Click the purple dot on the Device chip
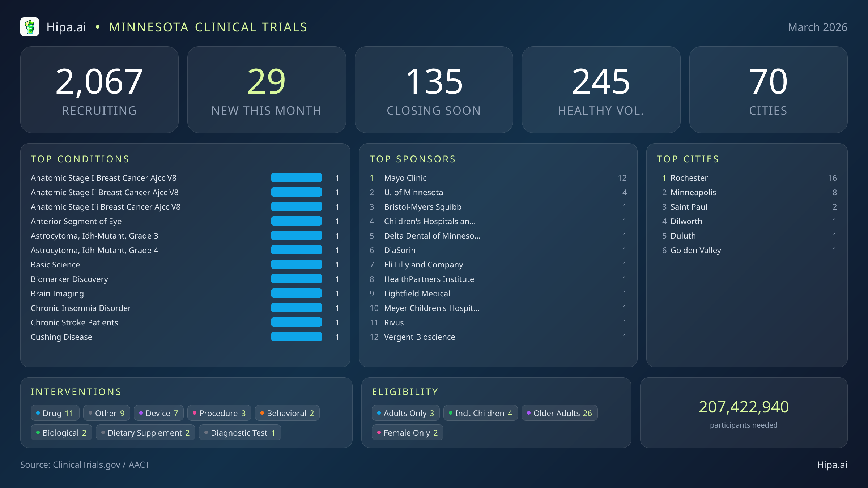The width and height of the screenshot is (868, 488). coord(141,413)
